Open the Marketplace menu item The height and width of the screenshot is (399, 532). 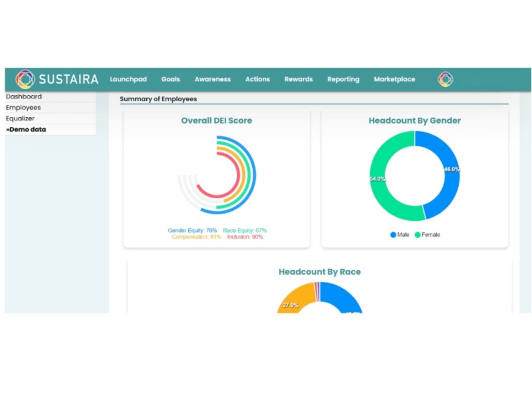click(394, 79)
